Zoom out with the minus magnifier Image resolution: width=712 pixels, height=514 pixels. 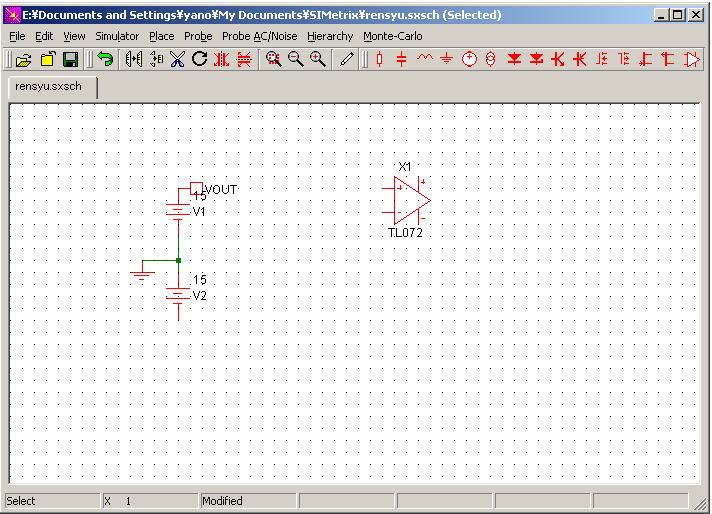coord(296,59)
